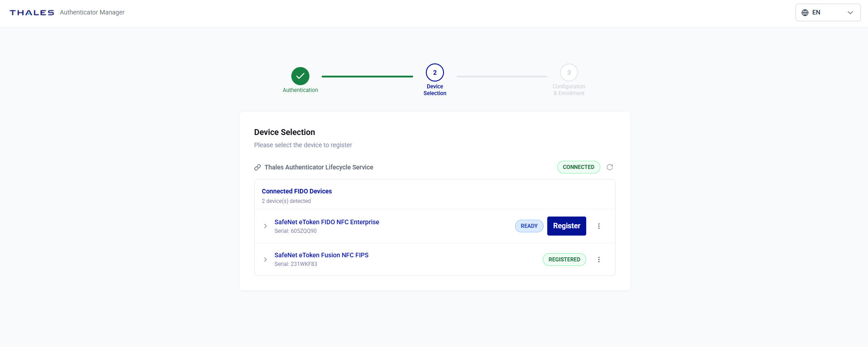Click the REGISTERED status badge
This screenshot has width=868, height=347.
click(x=564, y=260)
